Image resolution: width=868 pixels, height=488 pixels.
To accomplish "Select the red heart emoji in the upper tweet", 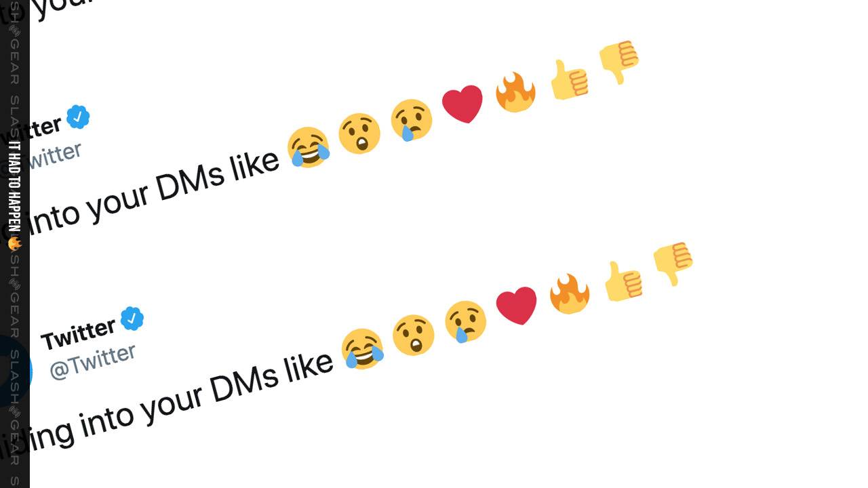I will click(x=462, y=104).
